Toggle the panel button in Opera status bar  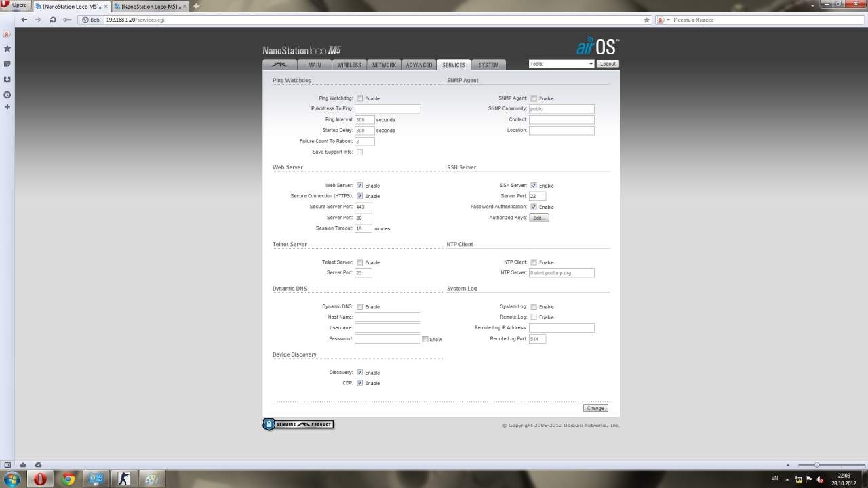(8, 465)
